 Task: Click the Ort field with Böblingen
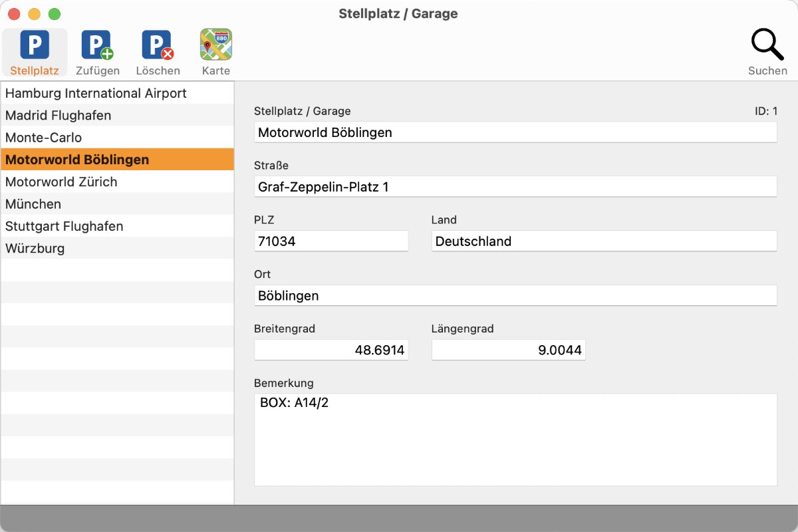tap(515, 296)
